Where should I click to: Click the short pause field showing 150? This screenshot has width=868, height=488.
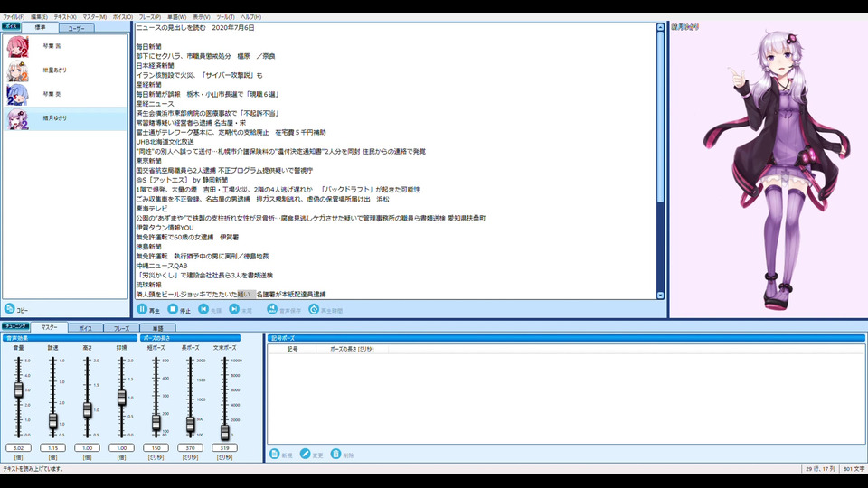(156, 447)
